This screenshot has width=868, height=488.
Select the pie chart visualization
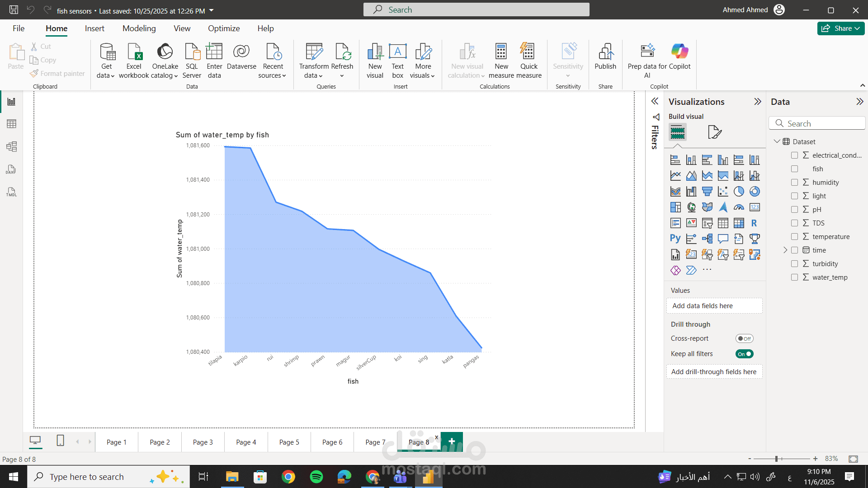click(739, 191)
